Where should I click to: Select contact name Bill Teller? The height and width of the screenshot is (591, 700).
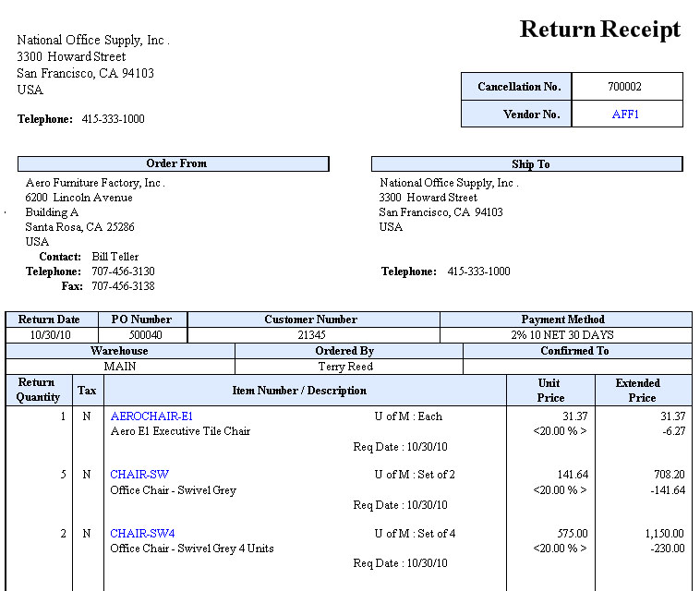[115, 257]
